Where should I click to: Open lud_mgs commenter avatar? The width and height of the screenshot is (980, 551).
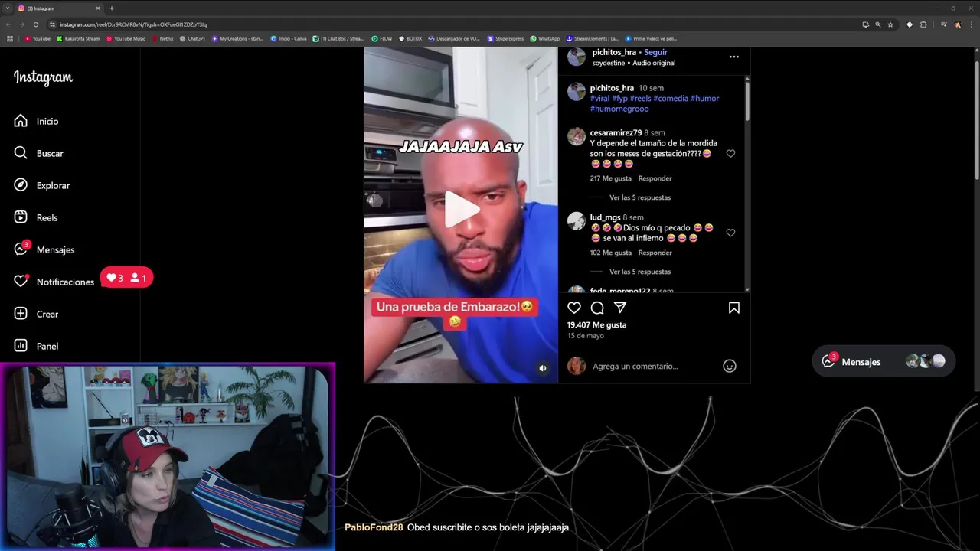coord(576,221)
